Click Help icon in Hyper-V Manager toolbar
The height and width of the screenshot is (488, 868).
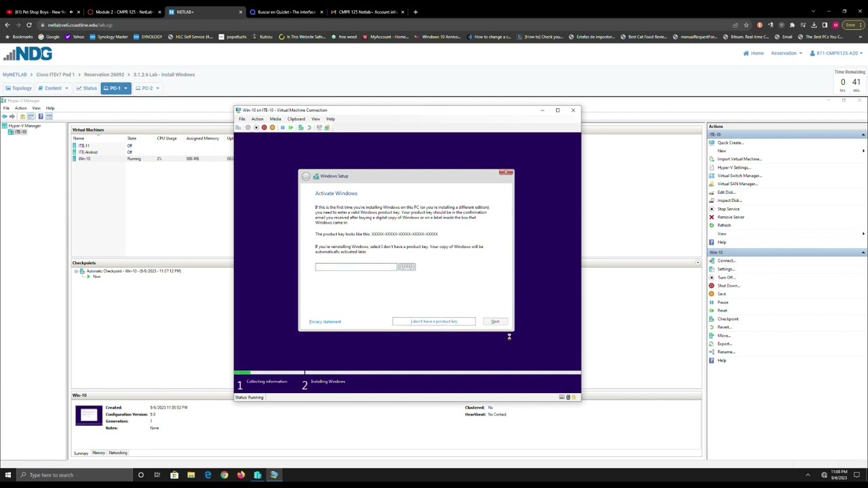[40, 117]
